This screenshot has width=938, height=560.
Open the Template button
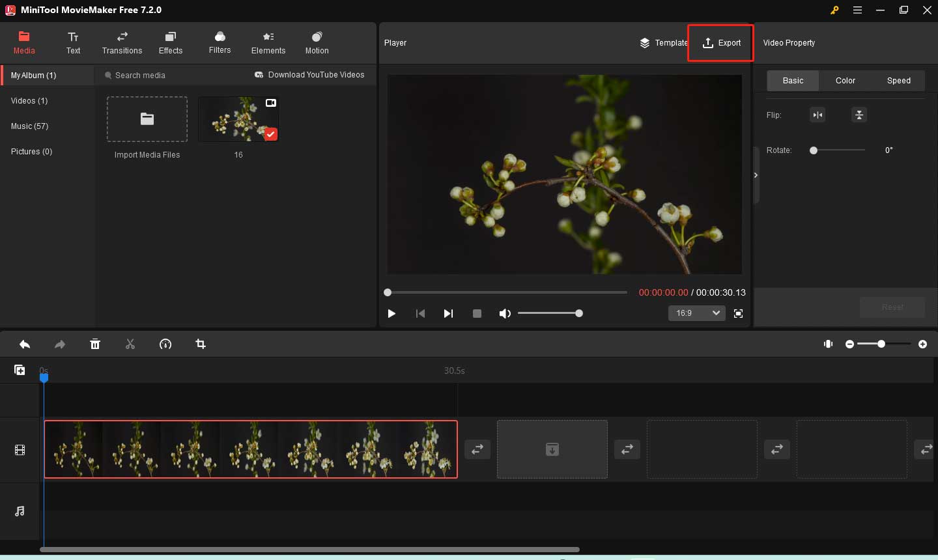click(664, 43)
